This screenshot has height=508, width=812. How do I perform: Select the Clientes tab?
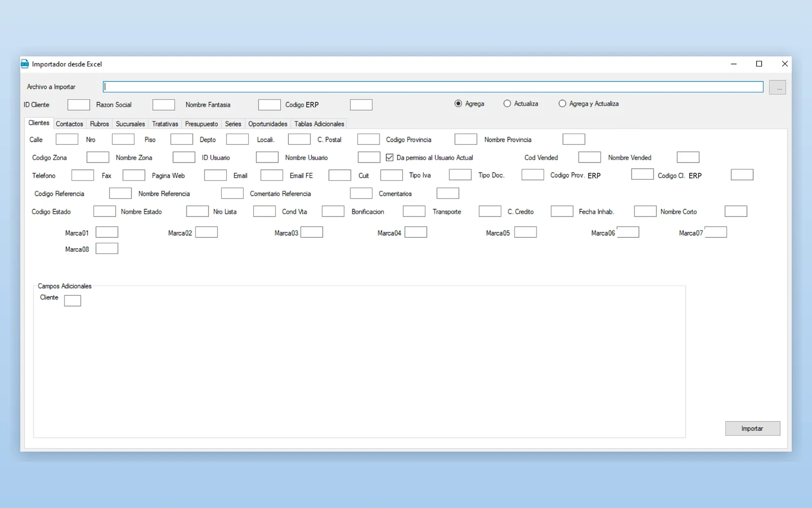tap(39, 123)
